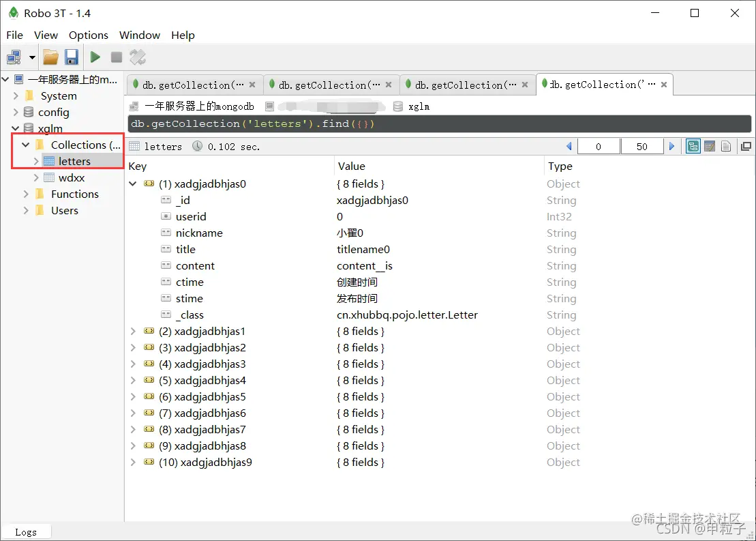This screenshot has height=541, width=756.
Task: Select the letters collection in tree
Action: tap(74, 161)
